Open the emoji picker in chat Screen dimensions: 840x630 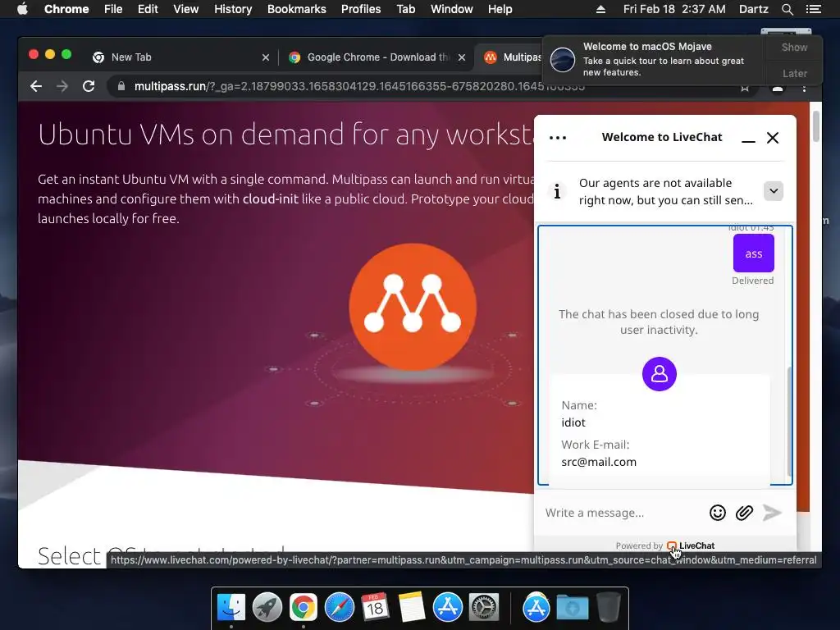pos(717,513)
